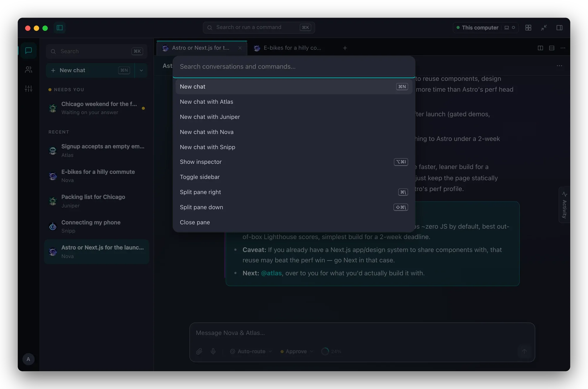Open the Auto-route dropdown
588x389 pixels.
tap(251, 351)
